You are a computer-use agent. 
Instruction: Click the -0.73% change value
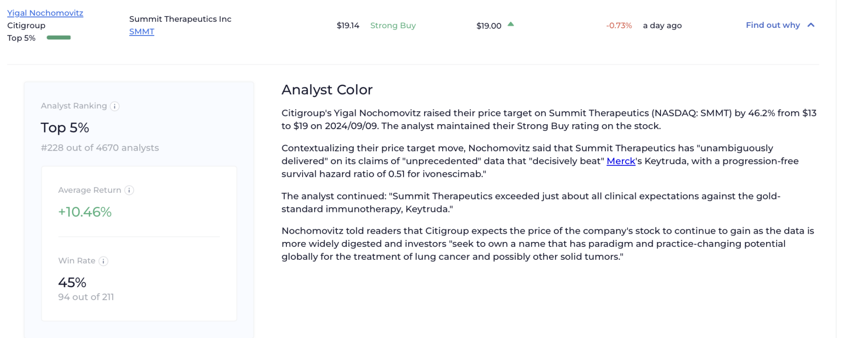pos(619,26)
